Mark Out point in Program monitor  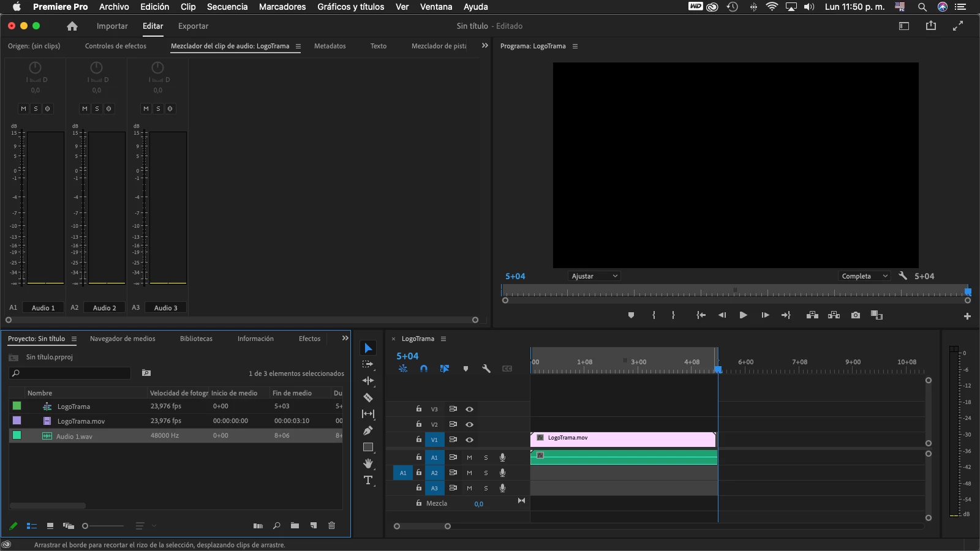click(673, 315)
